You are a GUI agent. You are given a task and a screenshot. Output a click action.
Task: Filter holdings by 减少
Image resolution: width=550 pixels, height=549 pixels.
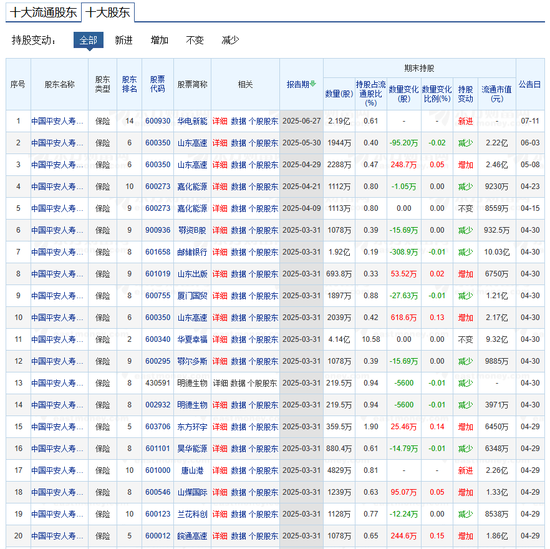[230, 40]
